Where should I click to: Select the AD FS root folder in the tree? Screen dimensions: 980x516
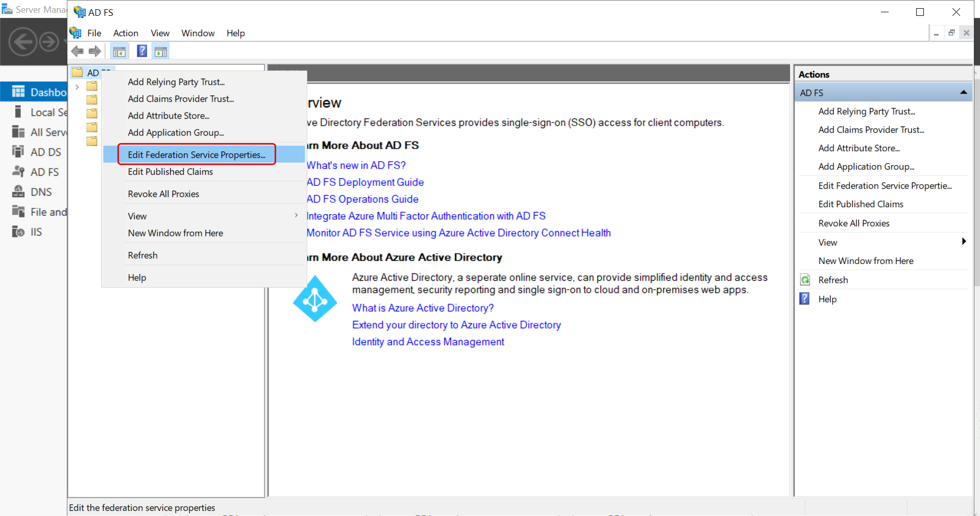pyautogui.click(x=92, y=73)
